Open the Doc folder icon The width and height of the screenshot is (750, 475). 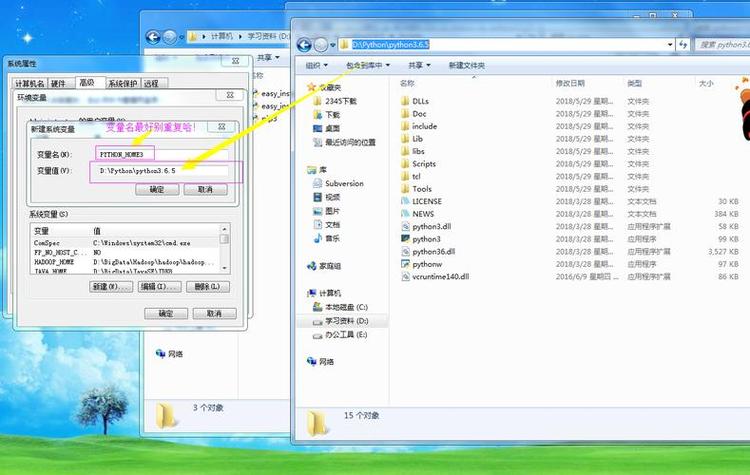pos(405,113)
